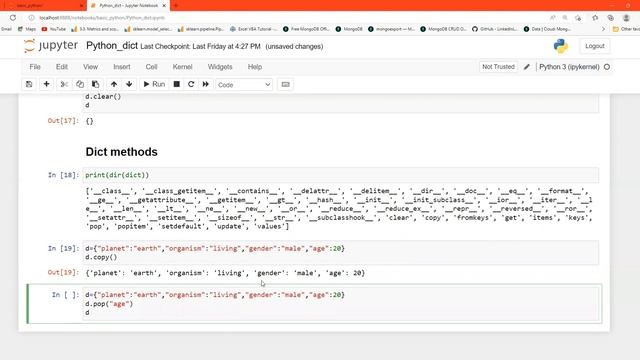640x360 pixels.
Task: Click the Last Checkpoint status text
Action: pyautogui.click(x=200, y=47)
